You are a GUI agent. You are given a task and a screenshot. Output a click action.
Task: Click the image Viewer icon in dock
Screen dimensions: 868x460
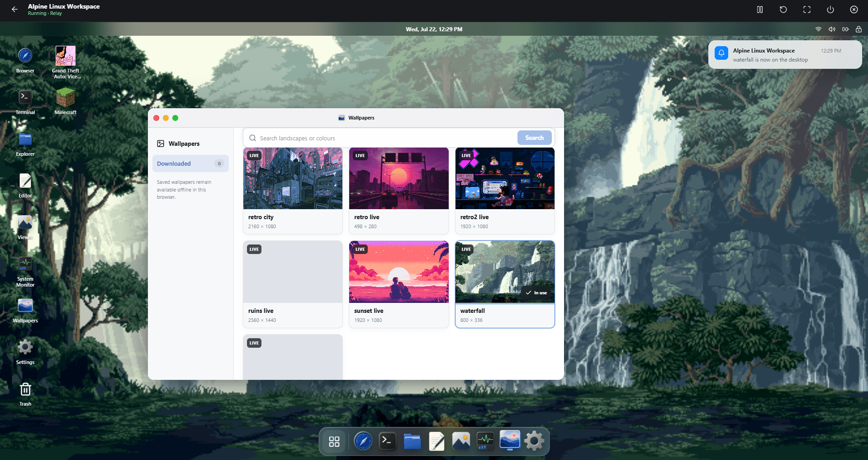click(x=461, y=441)
